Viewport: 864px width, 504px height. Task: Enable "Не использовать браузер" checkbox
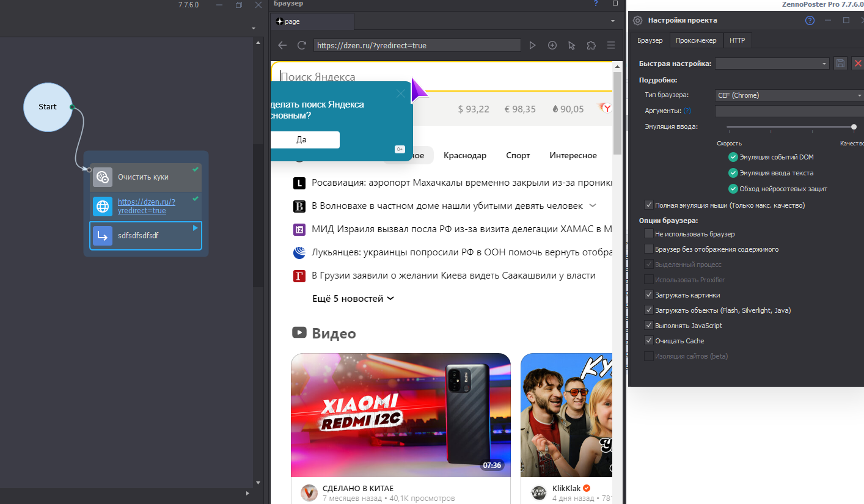(648, 234)
